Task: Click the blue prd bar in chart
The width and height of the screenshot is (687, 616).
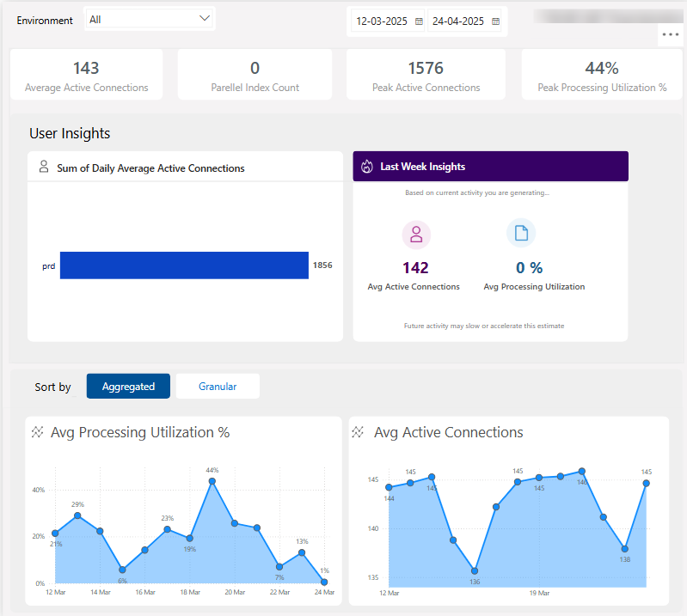Action: click(185, 265)
